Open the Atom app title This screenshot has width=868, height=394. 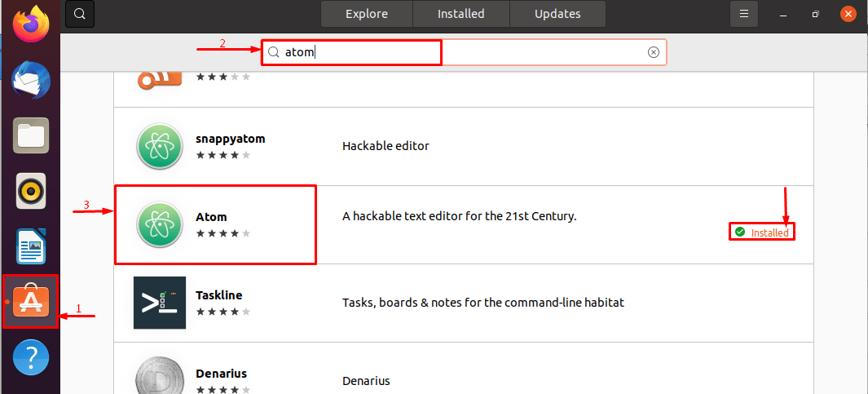click(x=211, y=217)
